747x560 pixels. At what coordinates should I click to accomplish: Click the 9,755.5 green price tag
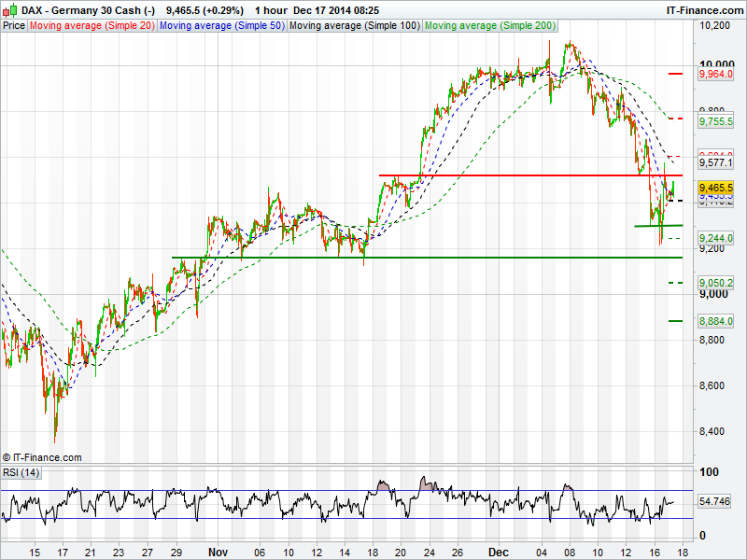pyautogui.click(x=716, y=121)
